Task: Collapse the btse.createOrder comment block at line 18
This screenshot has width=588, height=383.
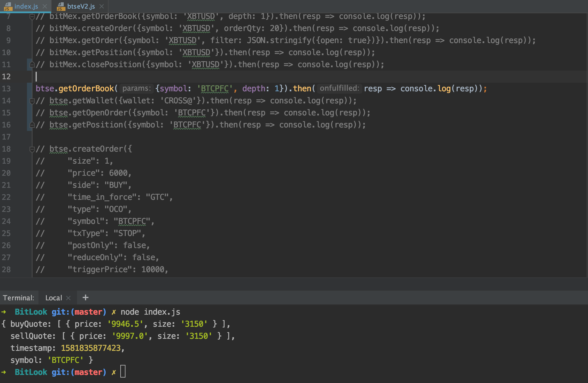Action: (32, 149)
